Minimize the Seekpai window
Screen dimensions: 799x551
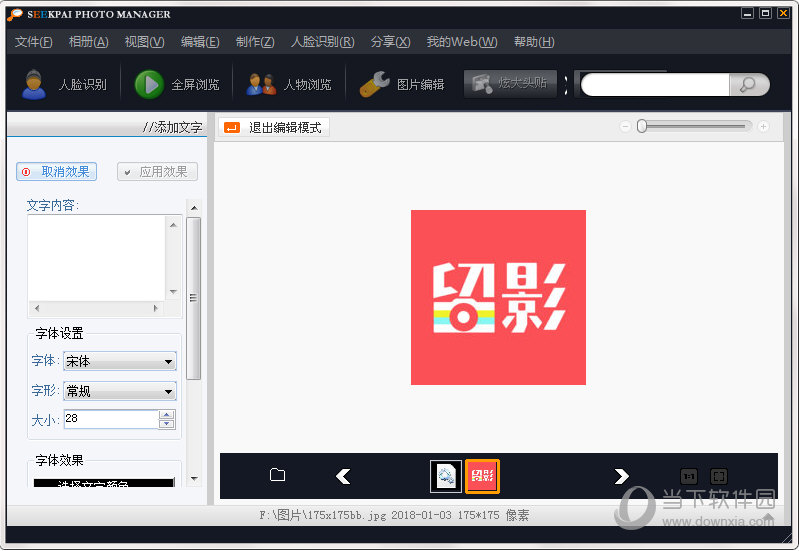(x=747, y=14)
